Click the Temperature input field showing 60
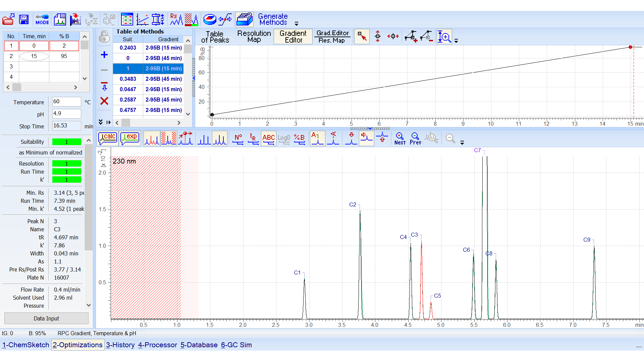This screenshot has height=362, width=644. coord(66,102)
